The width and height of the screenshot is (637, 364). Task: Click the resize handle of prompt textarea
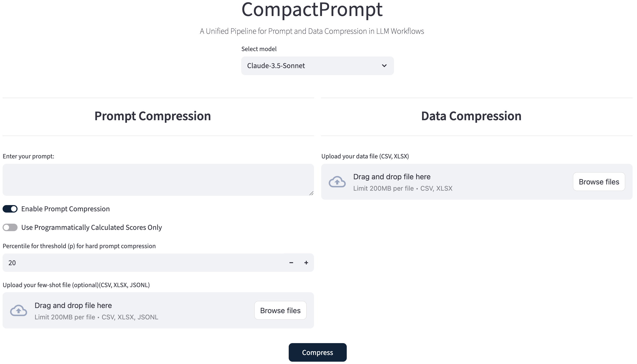pyautogui.click(x=311, y=193)
